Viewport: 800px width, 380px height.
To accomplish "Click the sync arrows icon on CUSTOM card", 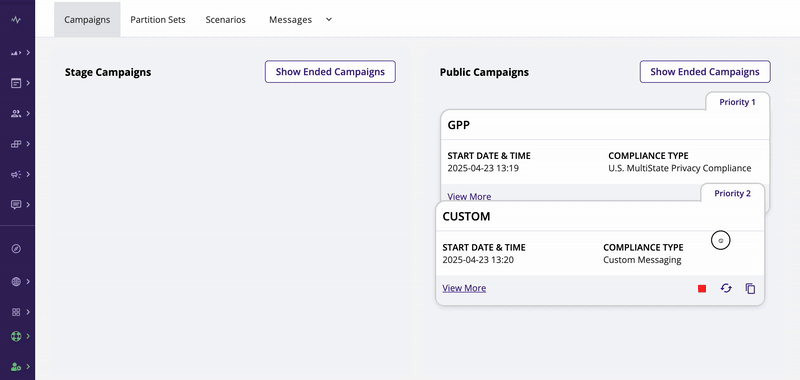I will (x=726, y=288).
